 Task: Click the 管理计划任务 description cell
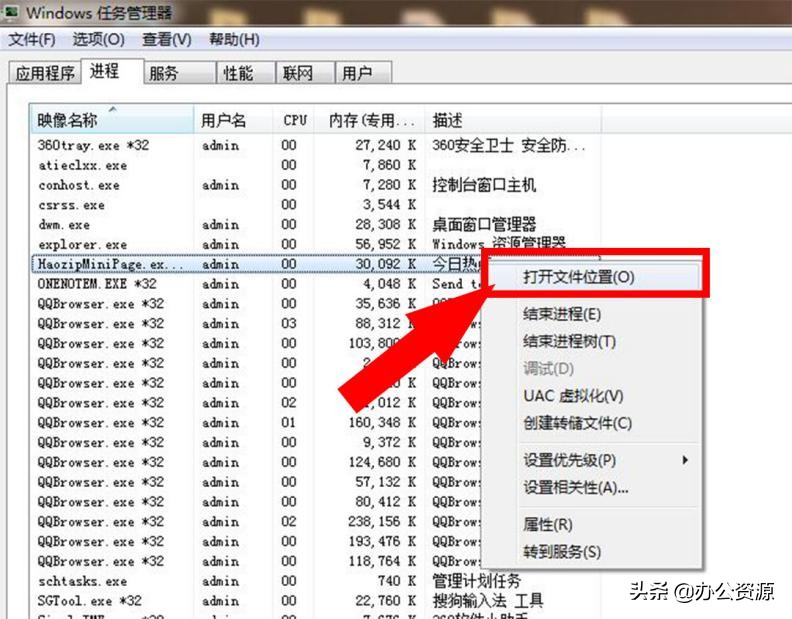[476, 581]
